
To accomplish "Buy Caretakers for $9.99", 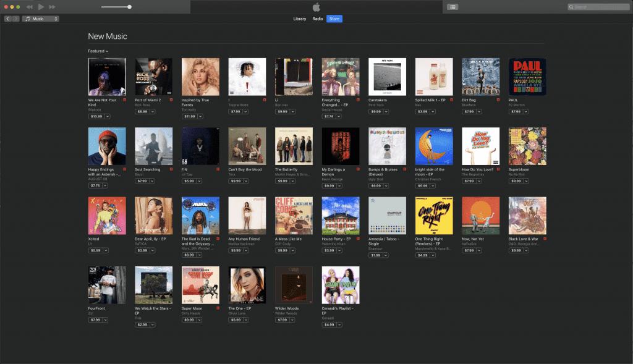I will tap(376, 111).
